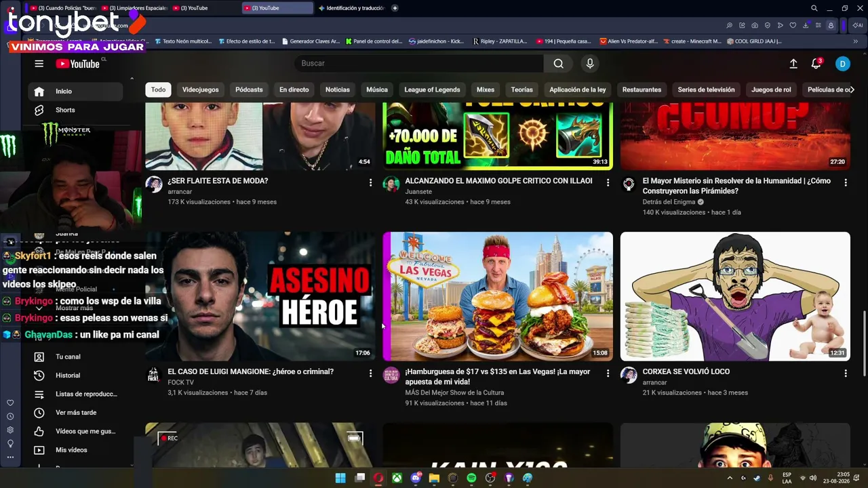Select the Restaurantes filter chip
The height and width of the screenshot is (488, 868).
642,89
